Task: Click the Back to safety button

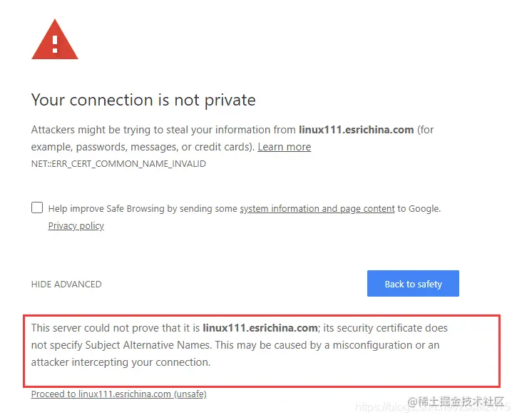Action: coord(413,284)
